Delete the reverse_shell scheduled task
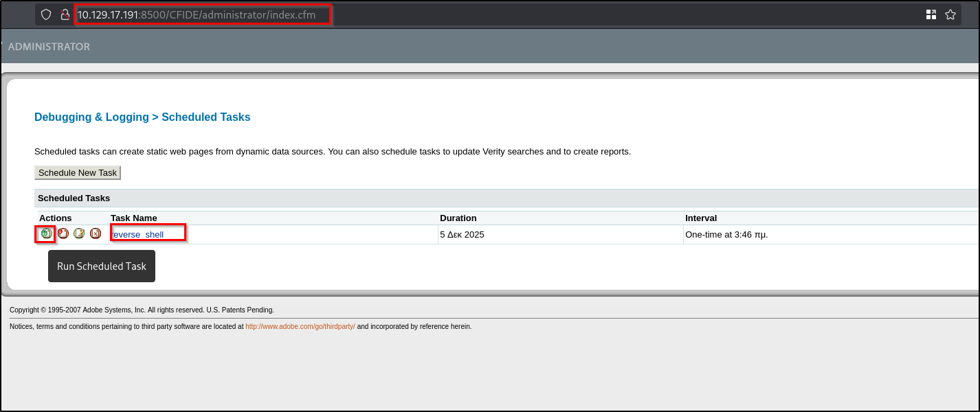Viewport: 980px width, 412px height. [96, 233]
